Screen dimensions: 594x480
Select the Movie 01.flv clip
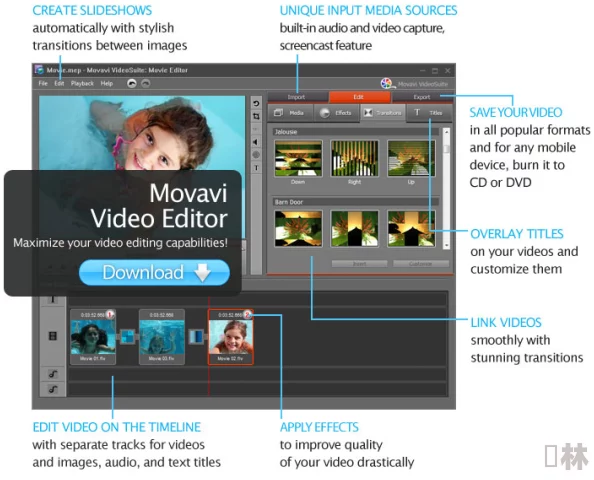click(93, 337)
